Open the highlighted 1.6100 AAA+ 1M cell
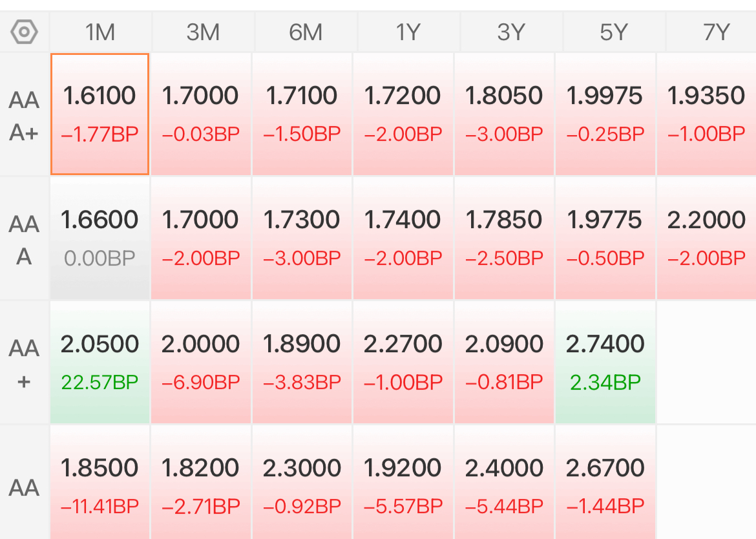The height and width of the screenshot is (539, 756). (x=100, y=114)
